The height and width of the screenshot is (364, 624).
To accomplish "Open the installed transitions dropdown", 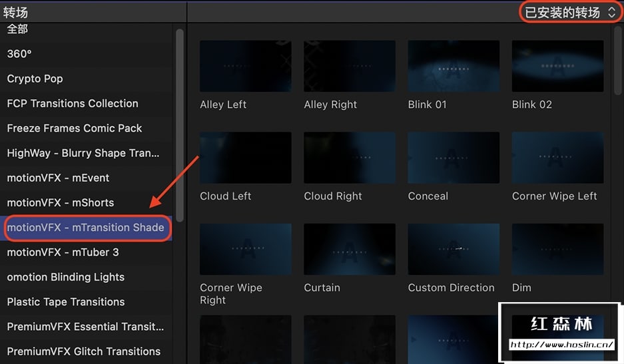I will [x=571, y=13].
